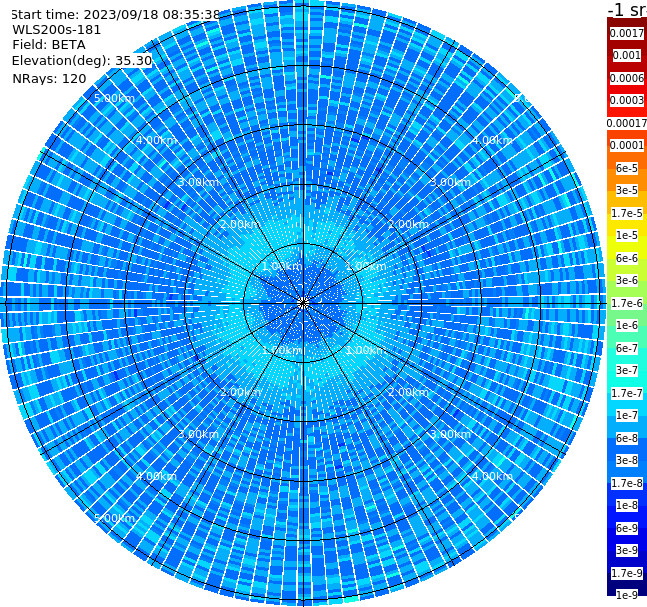
Task: Click the 3e-6 colorbar label
Action: [627, 280]
